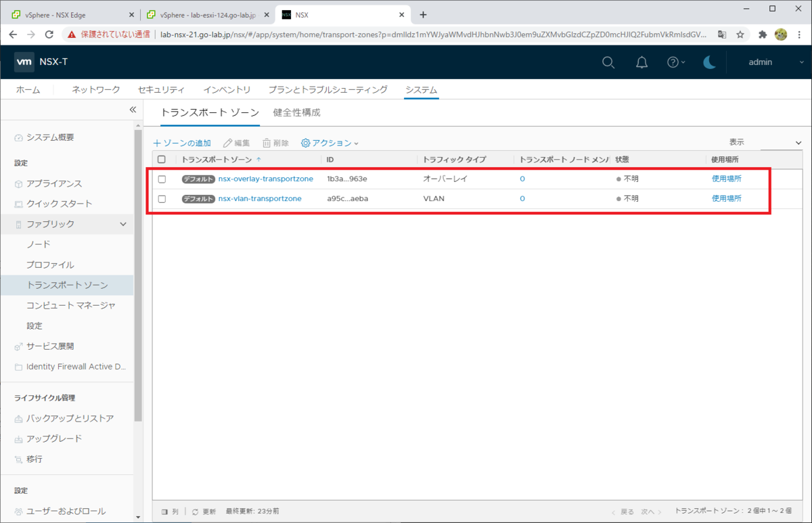812x523 pixels.
Task: Click 使用場所 link for overlay zone
Action: point(727,179)
